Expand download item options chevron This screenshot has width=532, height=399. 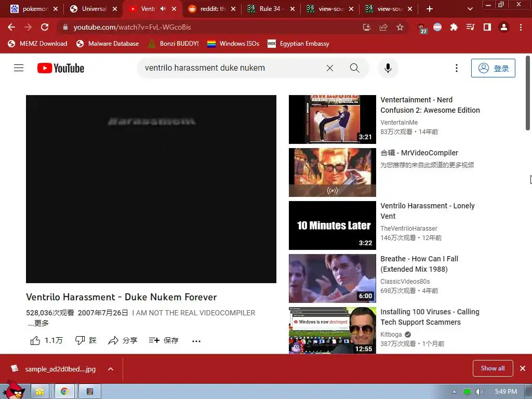111,369
